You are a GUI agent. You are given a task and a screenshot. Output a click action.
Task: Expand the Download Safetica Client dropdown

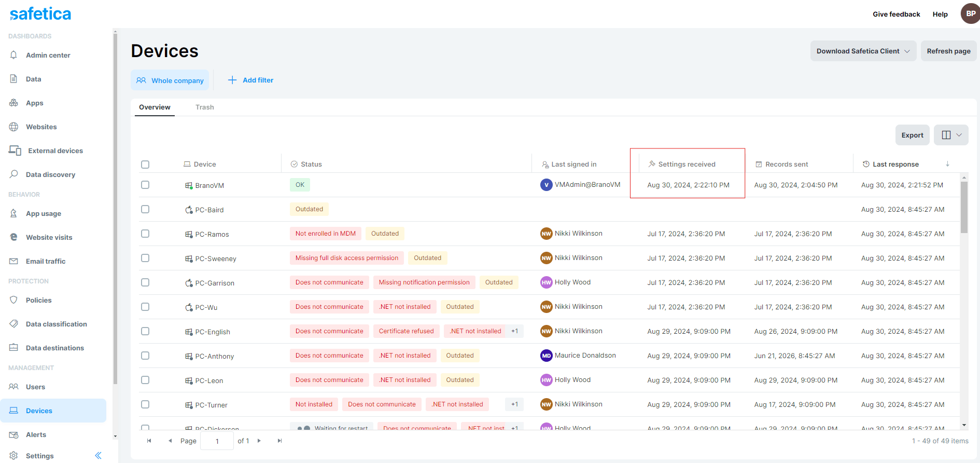click(x=863, y=51)
